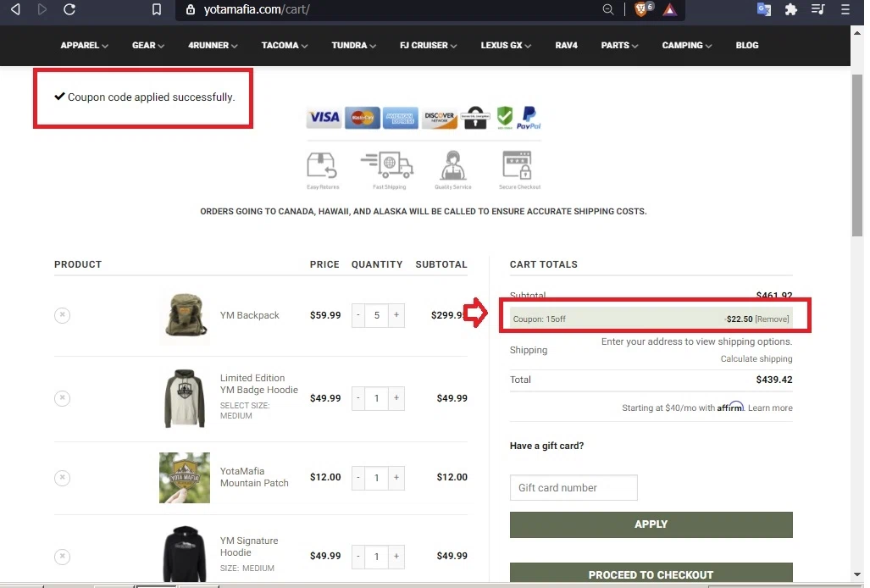Click the Fast Shipping truck icon

click(388, 170)
